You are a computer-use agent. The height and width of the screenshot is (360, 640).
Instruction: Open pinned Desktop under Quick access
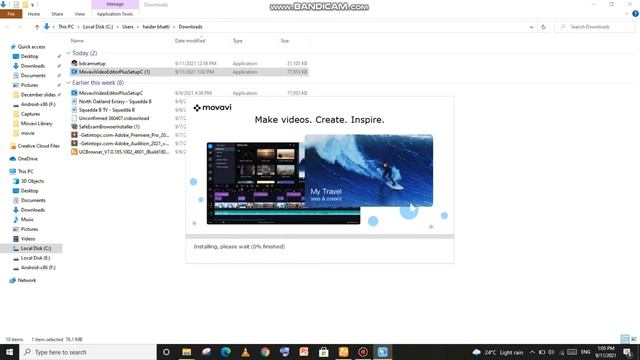(29, 56)
